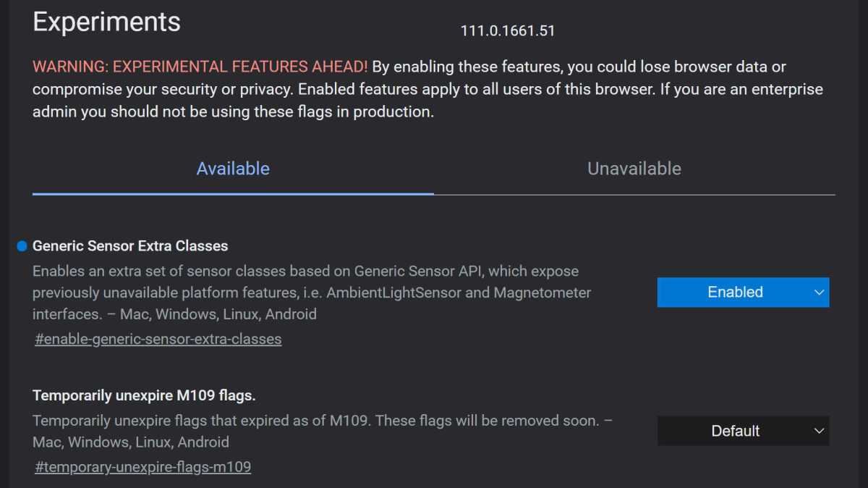This screenshot has width=868, height=488.
Task: Open the #enable-generic-sensor-extra-classes link
Action: [x=158, y=339]
